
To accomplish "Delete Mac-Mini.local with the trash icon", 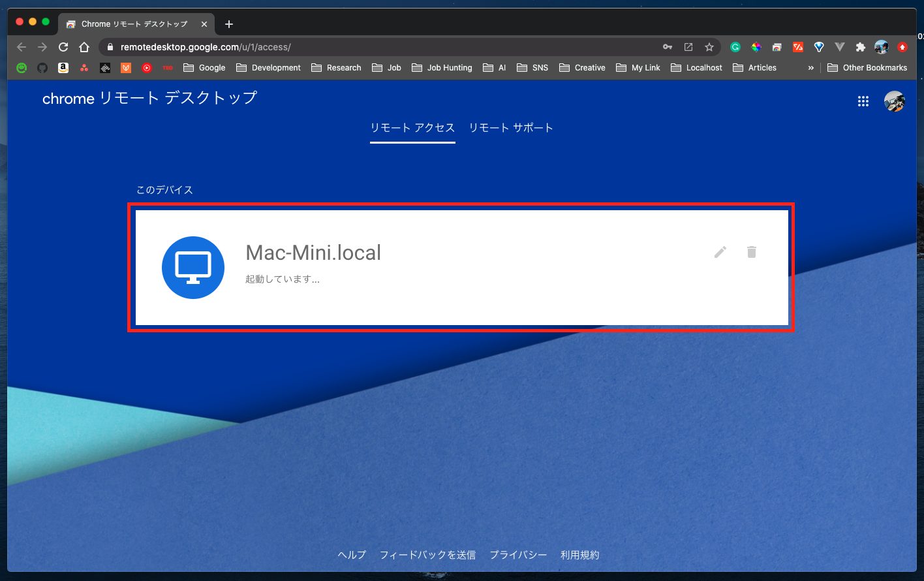I will [752, 252].
